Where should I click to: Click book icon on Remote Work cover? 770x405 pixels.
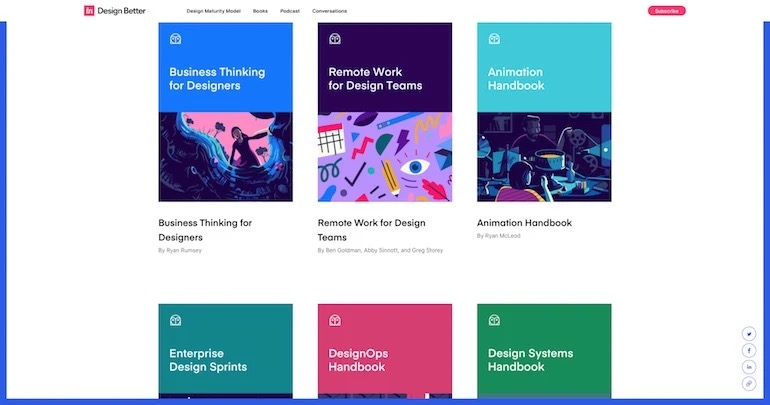pos(335,39)
